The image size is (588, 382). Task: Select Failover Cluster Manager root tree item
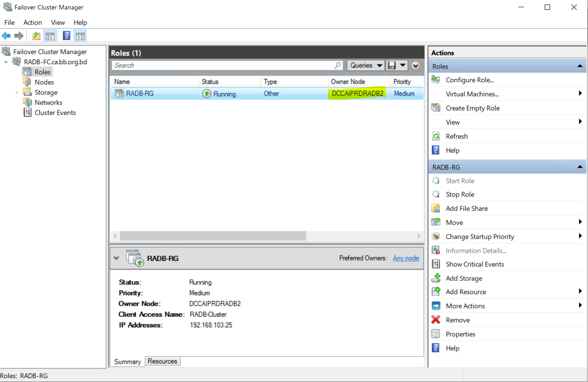tap(50, 52)
